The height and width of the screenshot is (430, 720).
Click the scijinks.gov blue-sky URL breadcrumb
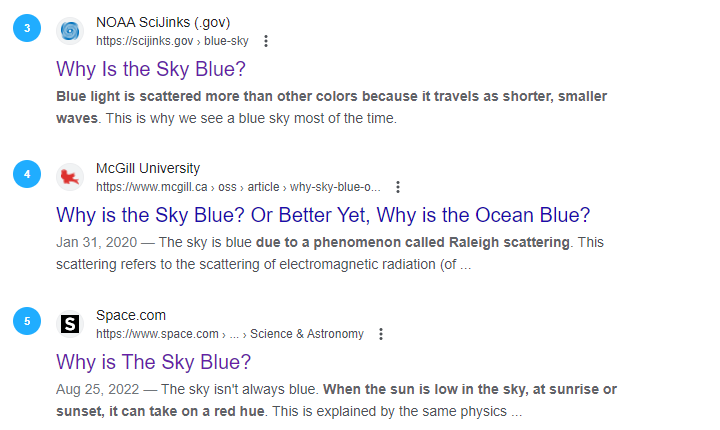pos(172,41)
